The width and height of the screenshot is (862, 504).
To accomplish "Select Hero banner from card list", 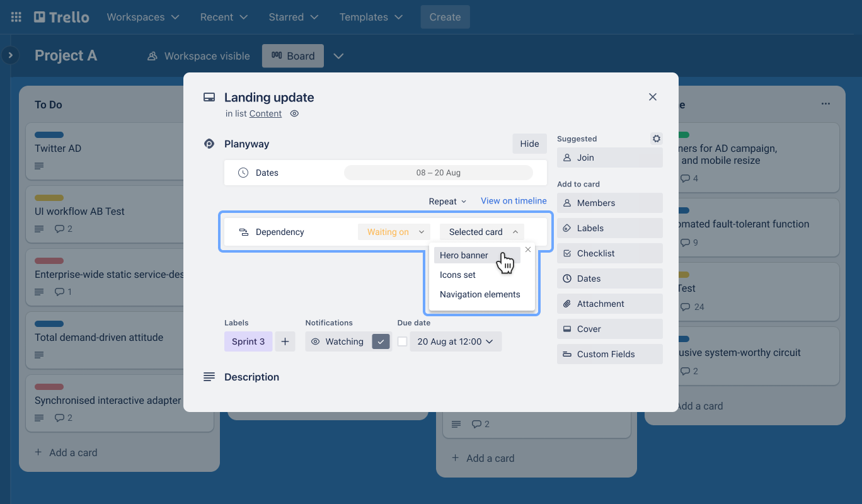I will (x=464, y=255).
